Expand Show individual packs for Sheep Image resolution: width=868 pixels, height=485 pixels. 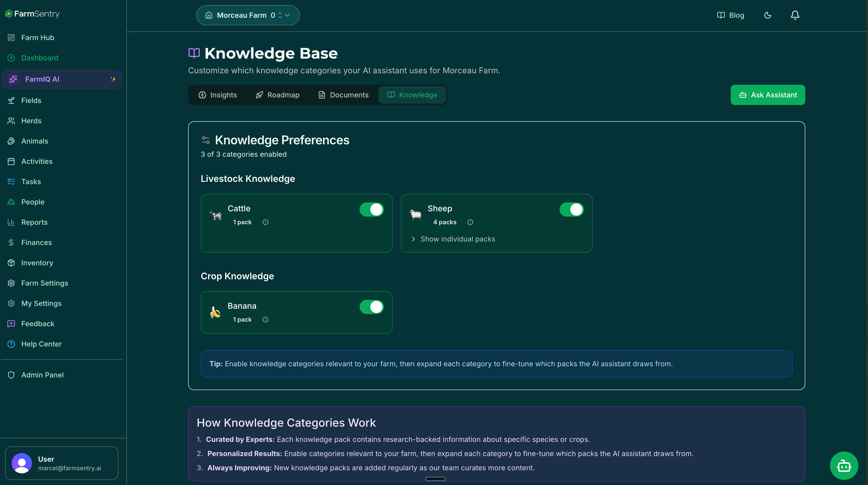[453, 239]
